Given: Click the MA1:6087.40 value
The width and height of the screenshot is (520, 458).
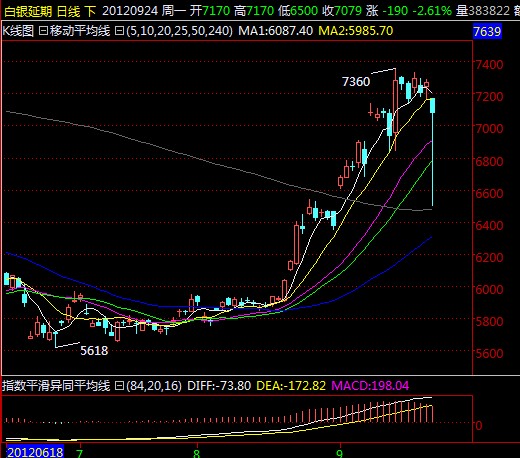Looking at the screenshot, I should coord(276,31).
